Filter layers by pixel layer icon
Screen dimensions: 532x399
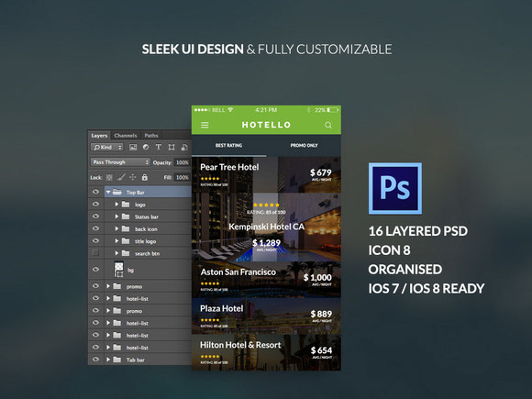133,148
